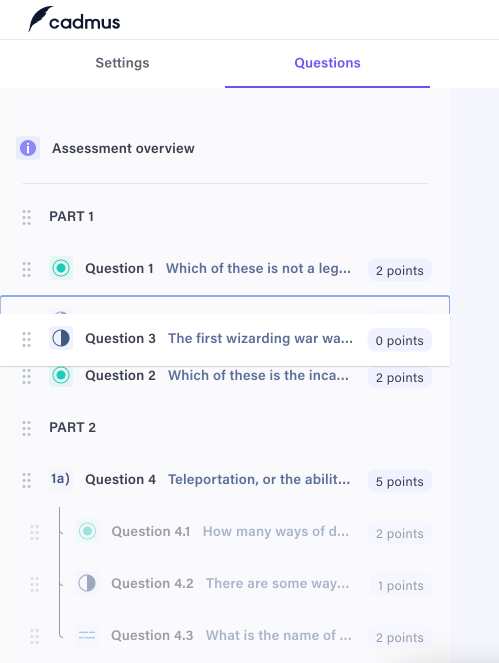499x663 pixels.
Task: Click the 1a) sub-question type icon
Action: [x=60, y=479]
